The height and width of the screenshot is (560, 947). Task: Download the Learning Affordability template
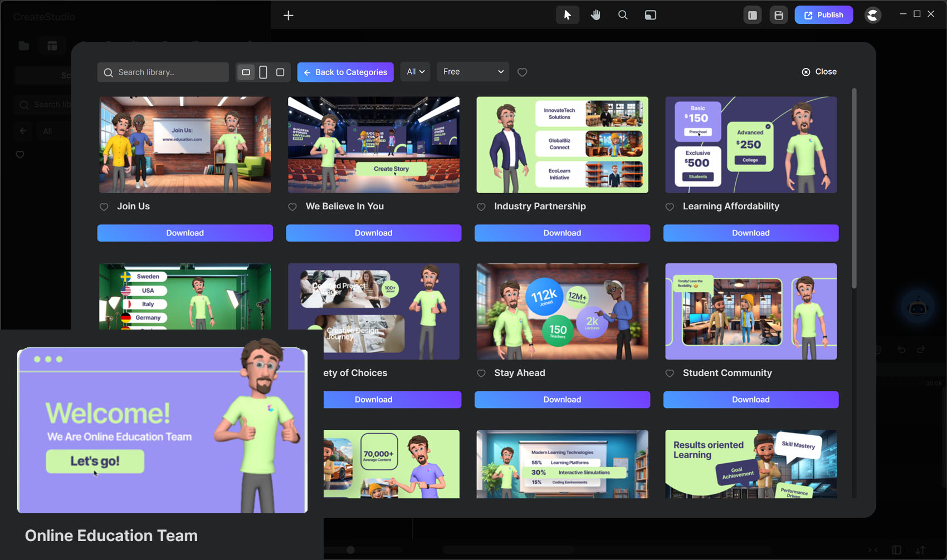point(750,233)
